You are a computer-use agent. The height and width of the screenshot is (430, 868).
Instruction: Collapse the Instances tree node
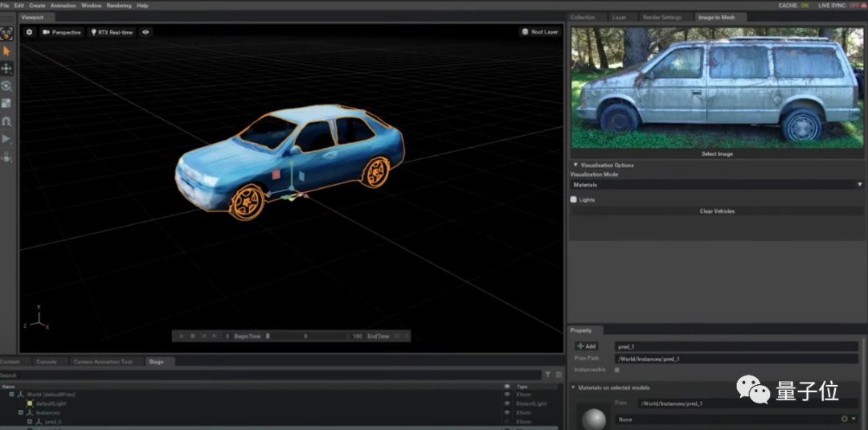tap(20, 412)
